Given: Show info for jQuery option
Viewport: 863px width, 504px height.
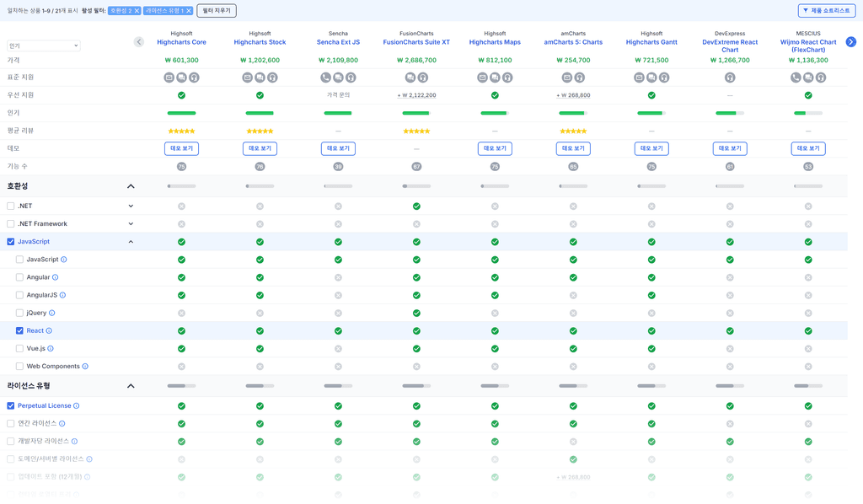Looking at the screenshot, I should [x=51, y=313].
